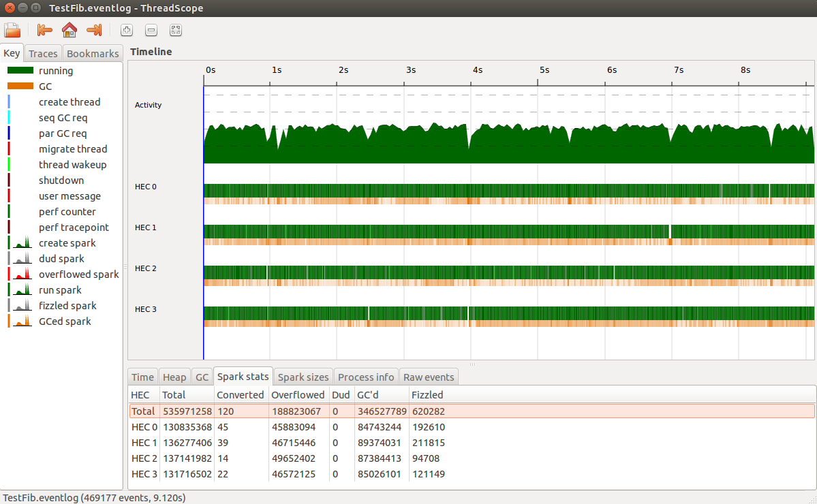Viewport: 817px width, 504px height.
Task: Click the create spark key icon
Action: (20, 242)
